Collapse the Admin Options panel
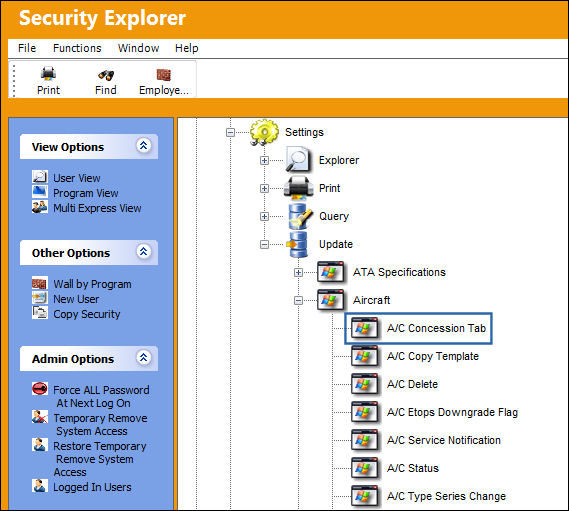This screenshot has width=569, height=511. pyautogui.click(x=144, y=358)
